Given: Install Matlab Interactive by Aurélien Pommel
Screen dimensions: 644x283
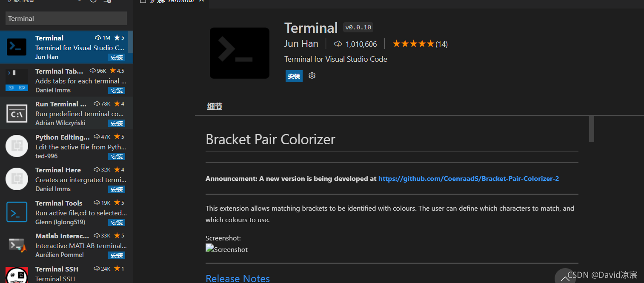Looking at the screenshot, I should tap(116, 255).
